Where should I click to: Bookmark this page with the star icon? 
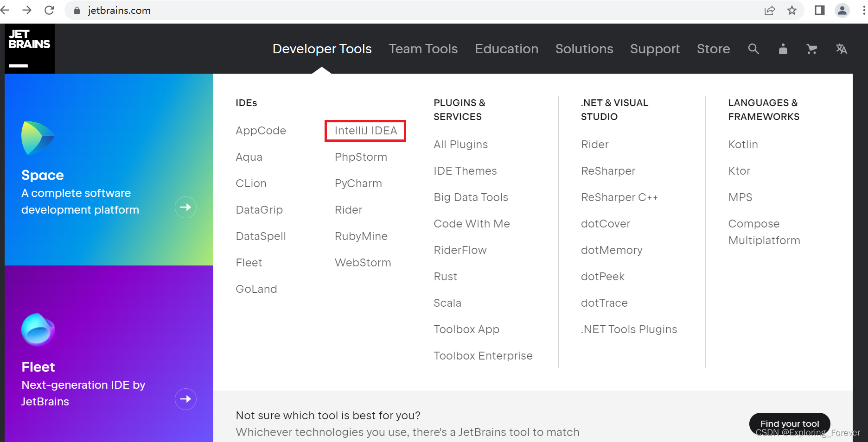[792, 10]
